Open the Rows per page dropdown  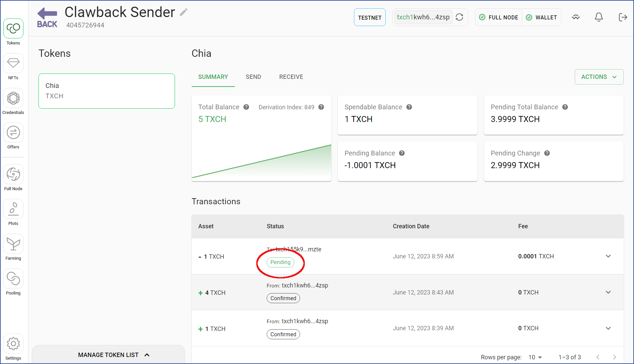535,357
